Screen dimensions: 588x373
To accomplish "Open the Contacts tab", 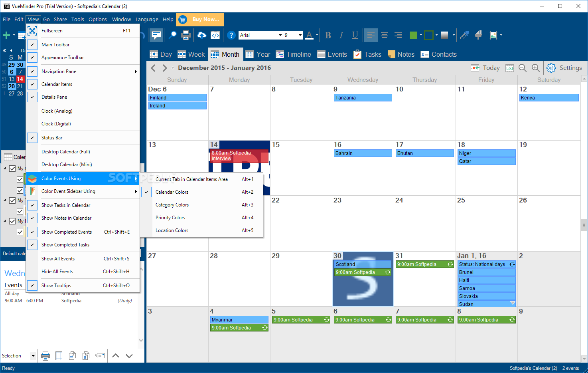I will click(x=438, y=54).
